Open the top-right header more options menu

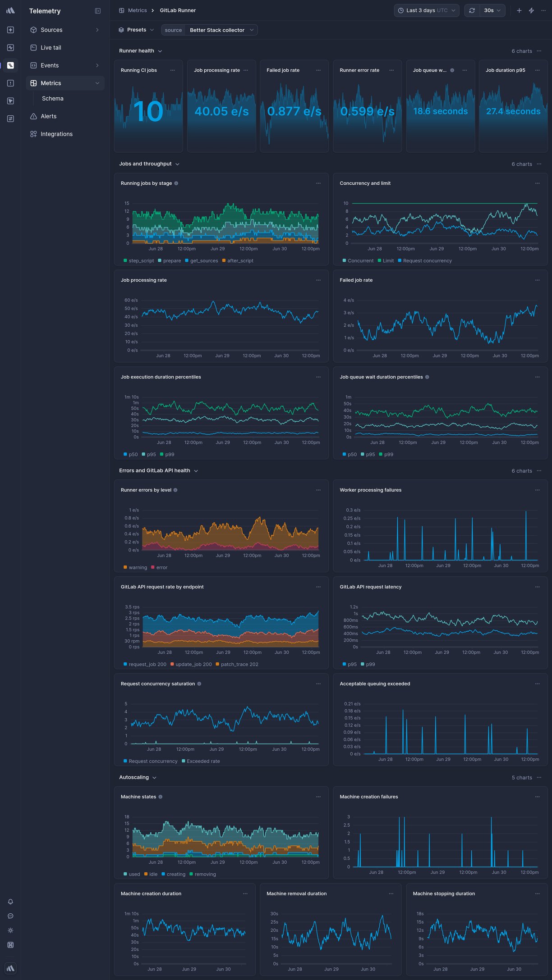point(543,10)
